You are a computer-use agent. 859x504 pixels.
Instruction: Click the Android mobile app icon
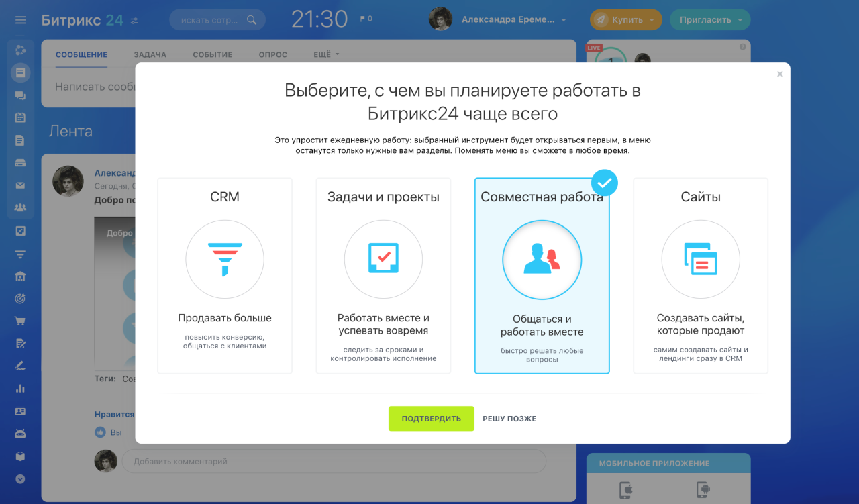[x=703, y=490]
